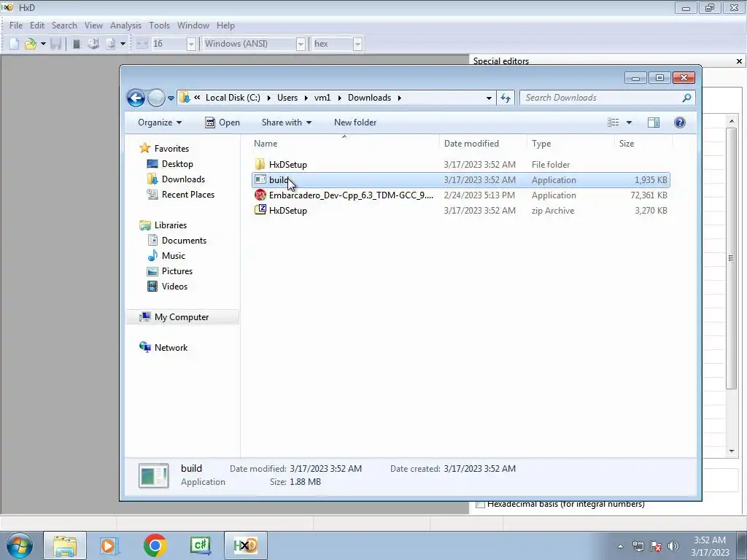
Task: Open the View menu in HxD
Action: 93,26
